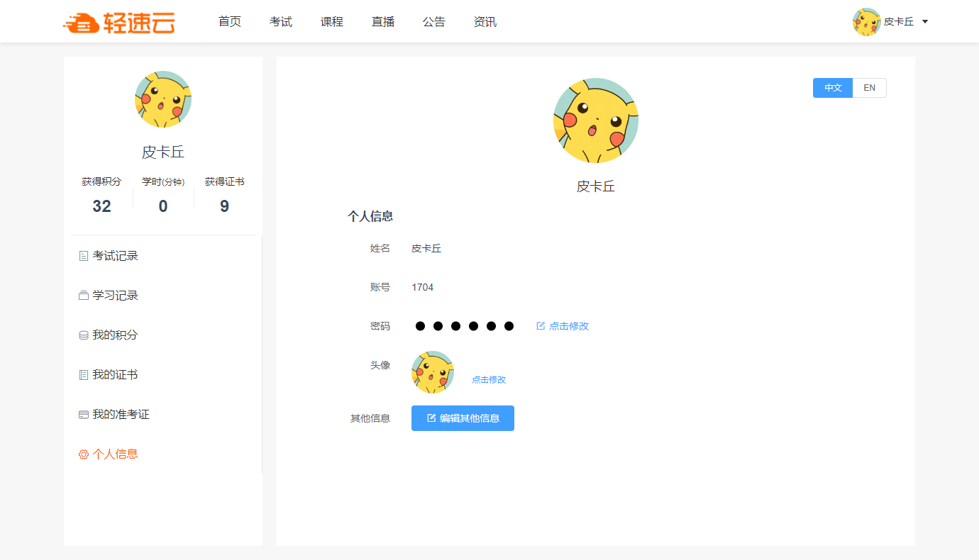The width and height of the screenshot is (979, 560).
Task: Click the masked password dots
Action: click(465, 326)
